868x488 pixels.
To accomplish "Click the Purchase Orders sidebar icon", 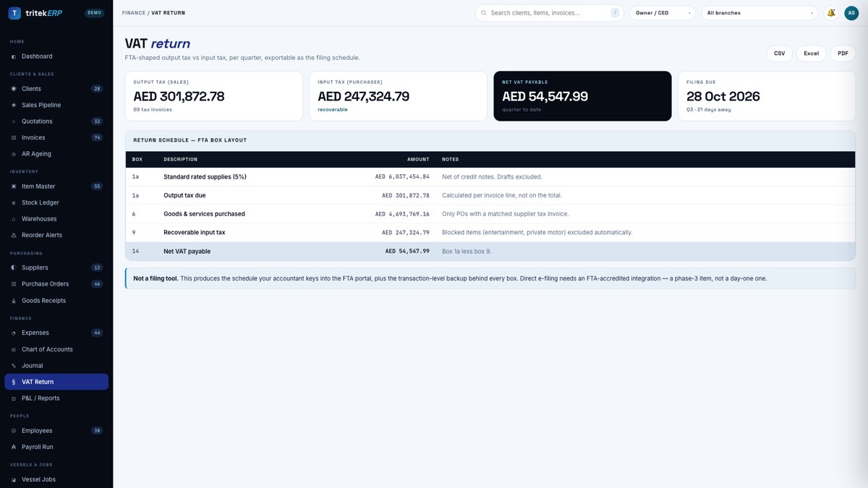I will pyautogui.click(x=14, y=284).
